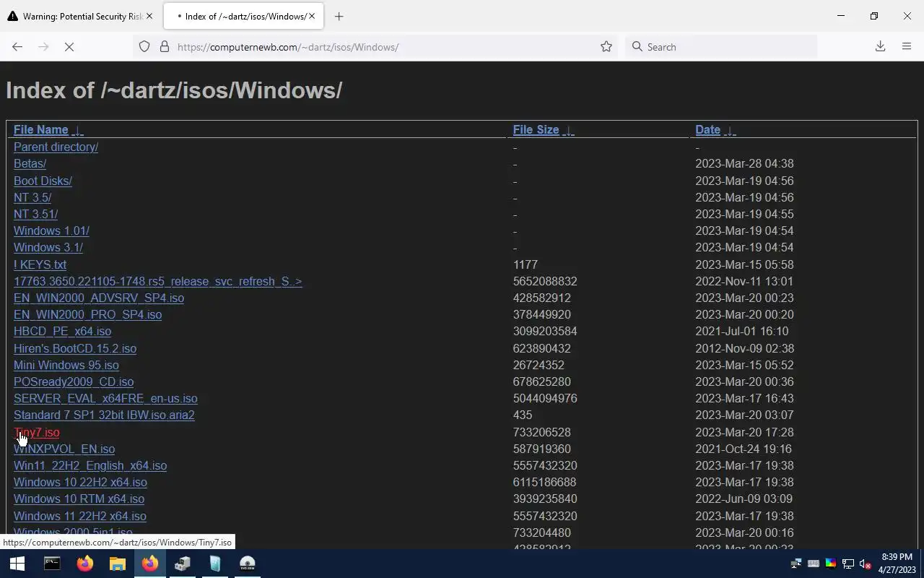Screen dimensions: 924x578
Task: Sort the listing by File Size header
Action: point(536,130)
